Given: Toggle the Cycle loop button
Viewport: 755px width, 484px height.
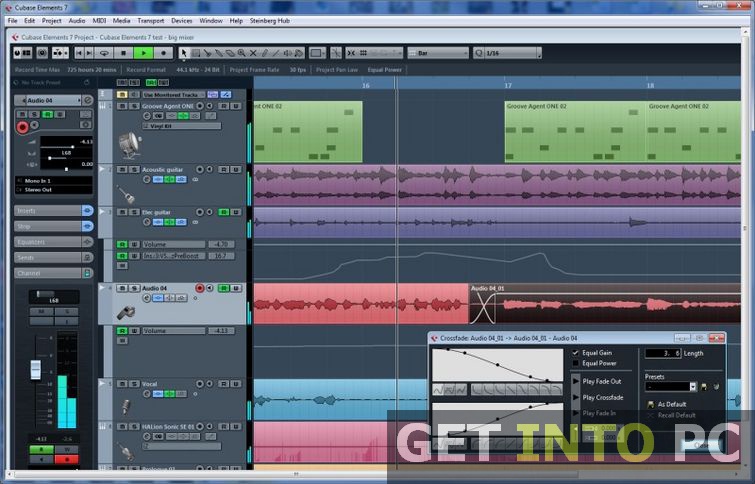Looking at the screenshot, I should click(x=104, y=53).
